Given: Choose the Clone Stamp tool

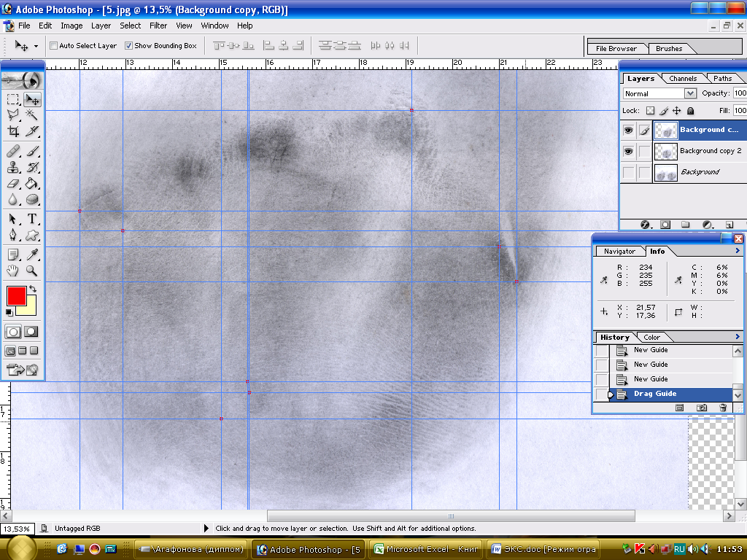Looking at the screenshot, I should click(13, 166).
